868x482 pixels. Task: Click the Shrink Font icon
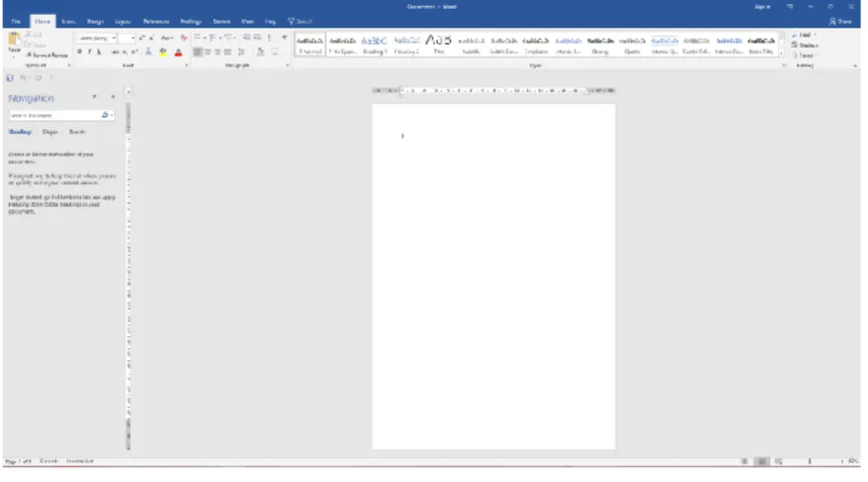[152, 38]
